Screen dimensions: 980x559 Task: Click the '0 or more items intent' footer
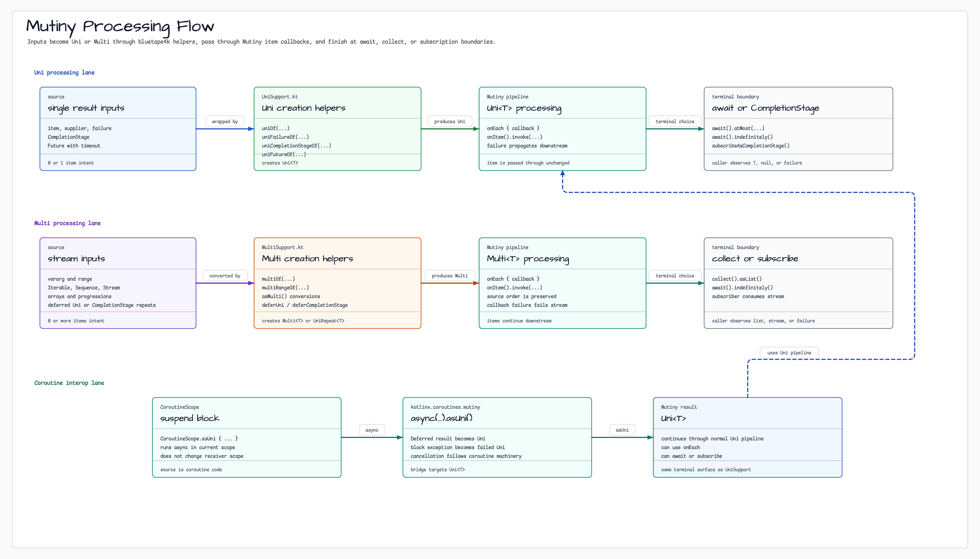coord(76,321)
